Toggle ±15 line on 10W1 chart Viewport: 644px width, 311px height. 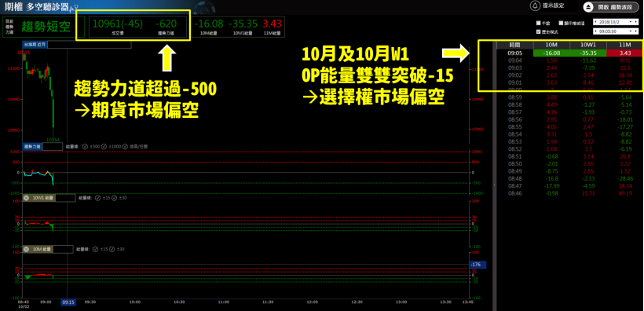pyautogui.click(x=97, y=198)
